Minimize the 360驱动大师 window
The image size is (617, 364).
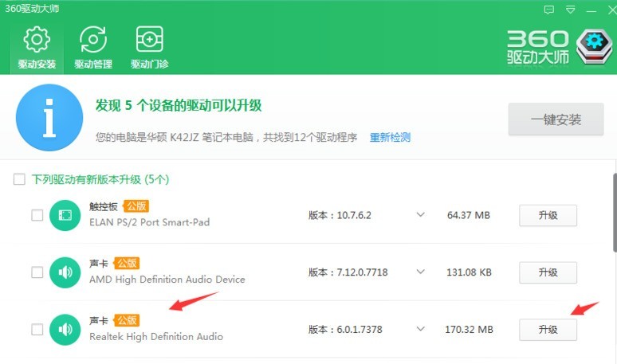pos(591,10)
